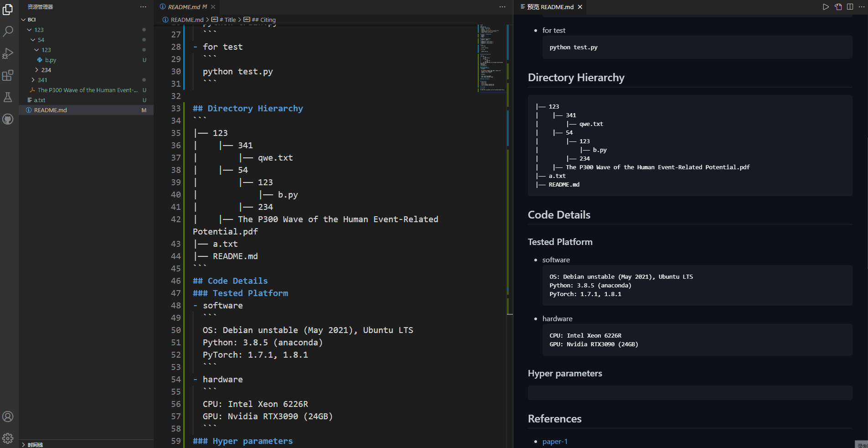Split the preview editor to the right
868x448 pixels.
[x=850, y=7]
